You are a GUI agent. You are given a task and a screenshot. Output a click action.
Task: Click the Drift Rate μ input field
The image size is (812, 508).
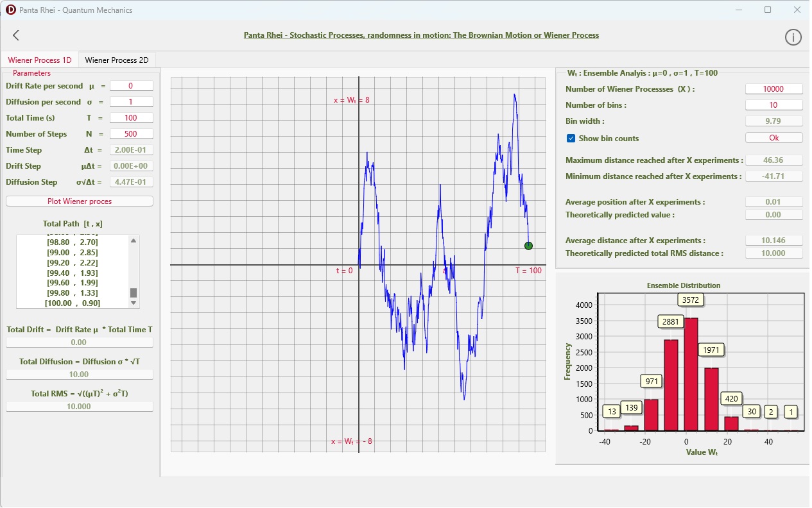point(131,86)
